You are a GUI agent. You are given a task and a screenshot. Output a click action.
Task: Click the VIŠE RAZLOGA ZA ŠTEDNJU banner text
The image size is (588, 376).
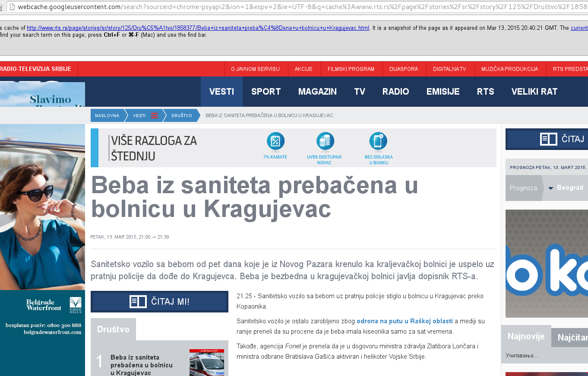click(x=154, y=148)
